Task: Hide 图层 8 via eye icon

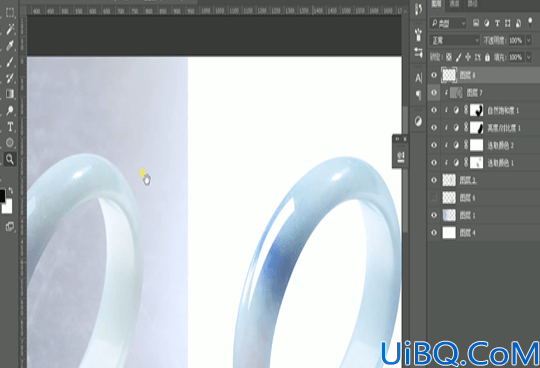Action: [x=434, y=75]
